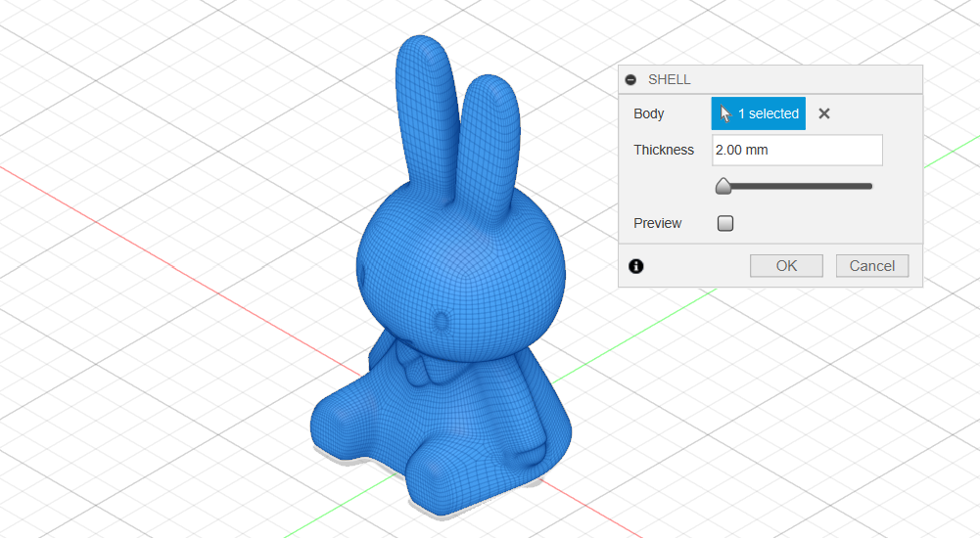Confirm the shell with the OK button
The height and width of the screenshot is (538, 980).
pyautogui.click(x=786, y=266)
